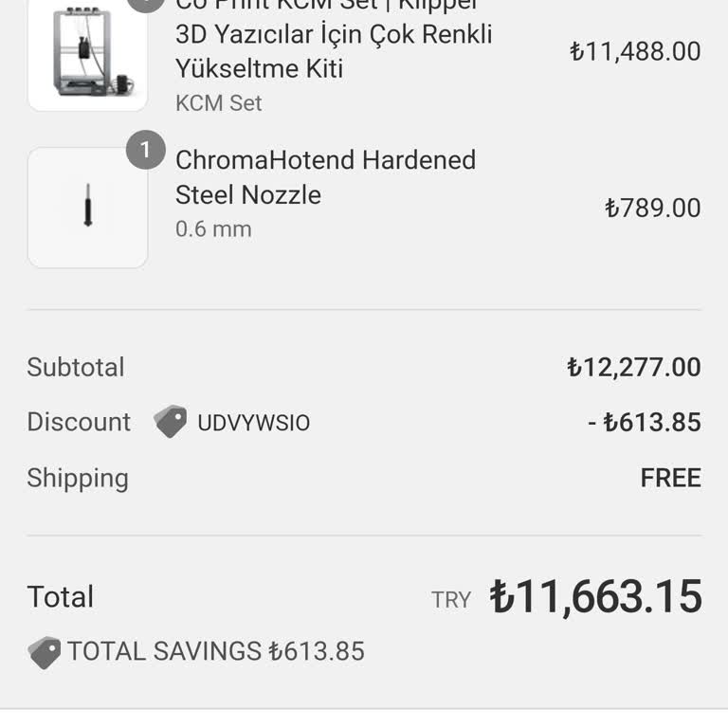Select the ChromaHotend Hardened Steel Nozzle title
728x728 pixels.
click(325, 177)
